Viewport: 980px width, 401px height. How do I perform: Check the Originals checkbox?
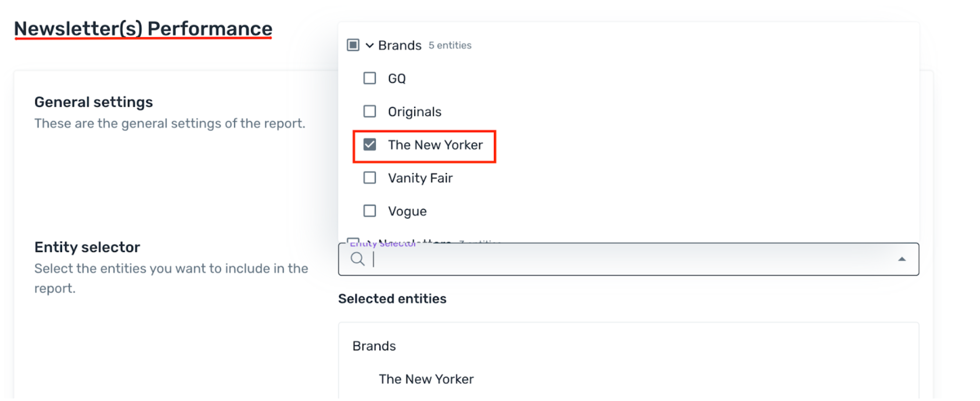click(x=369, y=111)
